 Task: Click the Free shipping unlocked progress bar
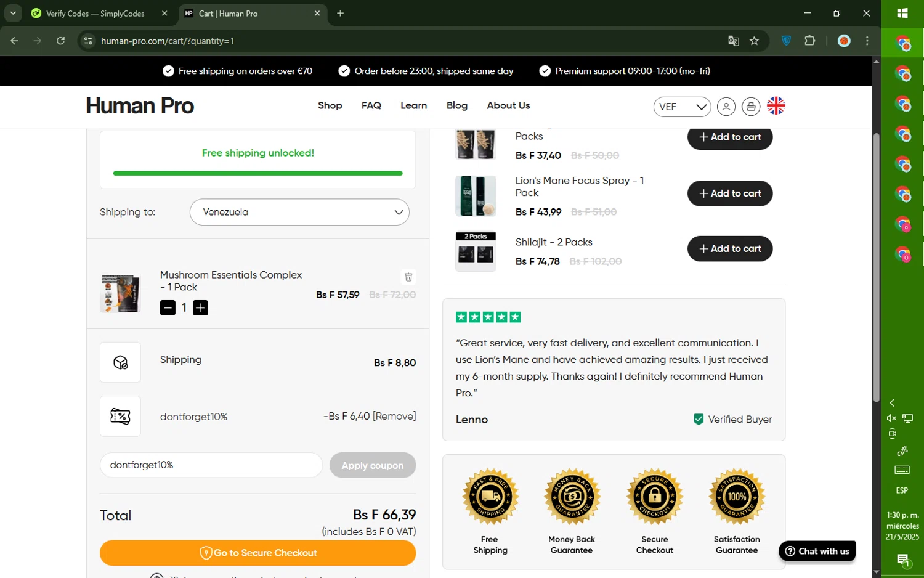(257, 173)
